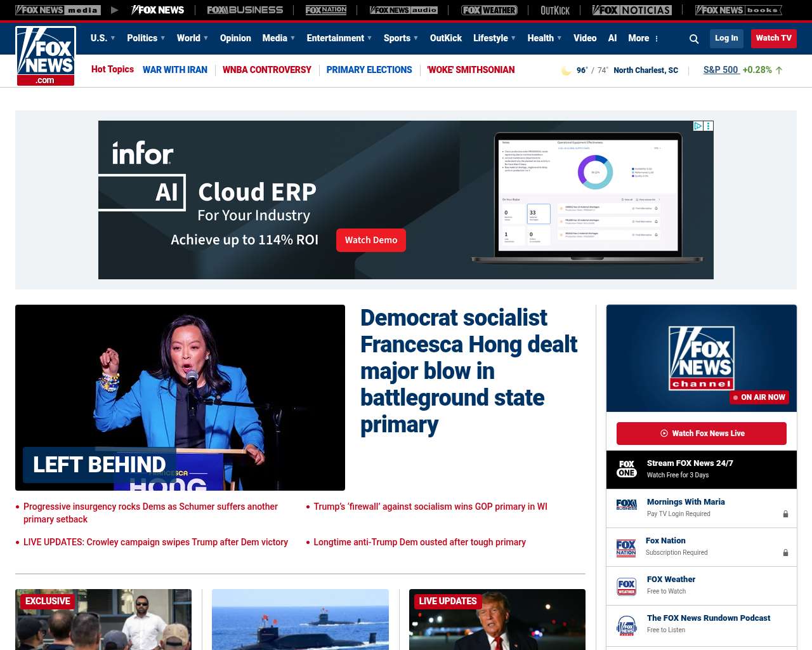Open the LEFT BEHIND Francesca Hong photo
Viewport: 812px width, 650px height.
[x=180, y=397]
